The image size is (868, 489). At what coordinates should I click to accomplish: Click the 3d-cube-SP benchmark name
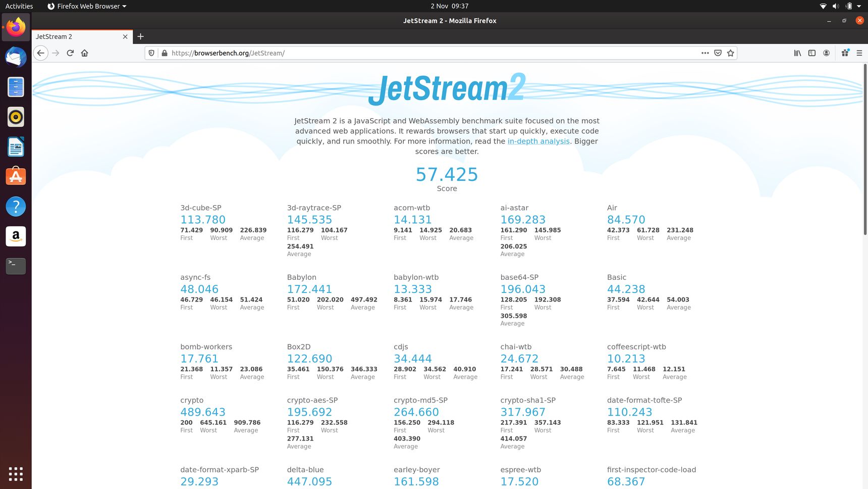click(201, 208)
